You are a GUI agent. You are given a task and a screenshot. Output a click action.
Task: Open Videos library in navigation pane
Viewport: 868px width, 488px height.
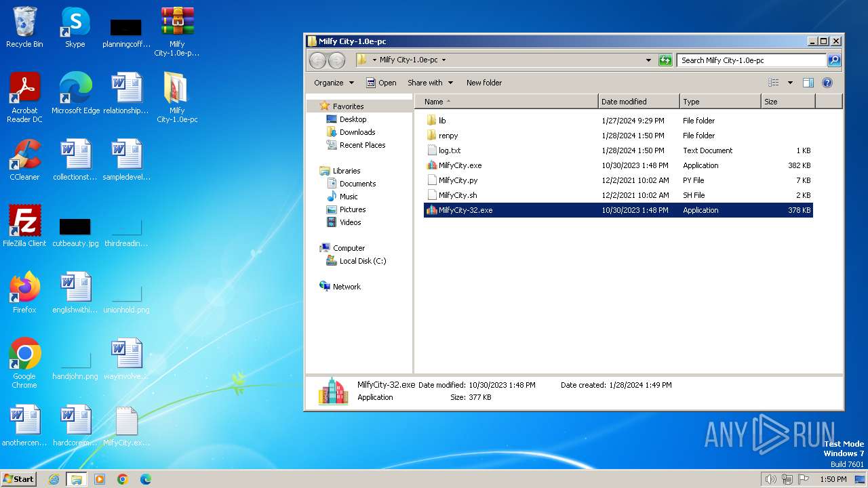[344, 222]
